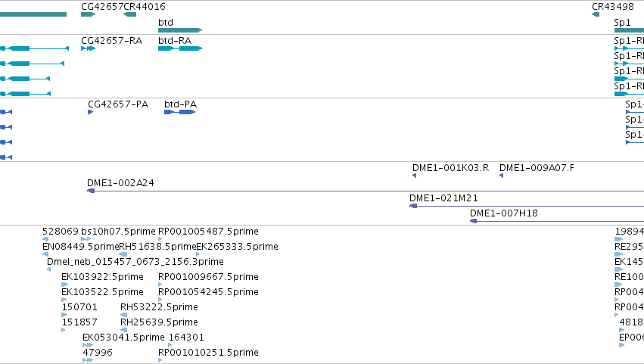Click the CR44016 gene arrow glyph

point(130,15)
